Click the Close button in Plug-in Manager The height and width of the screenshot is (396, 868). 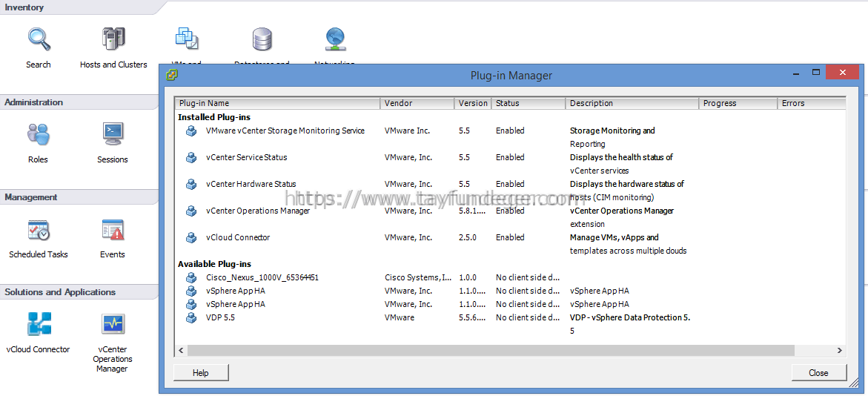(x=819, y=373)
